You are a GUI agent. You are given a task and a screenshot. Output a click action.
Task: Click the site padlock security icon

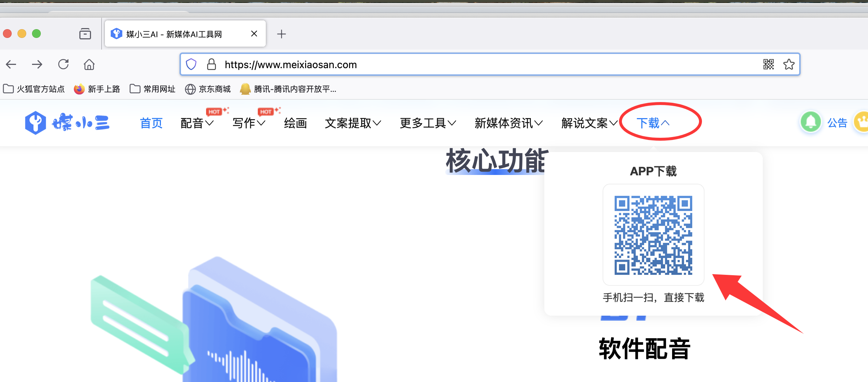[211, 65]
